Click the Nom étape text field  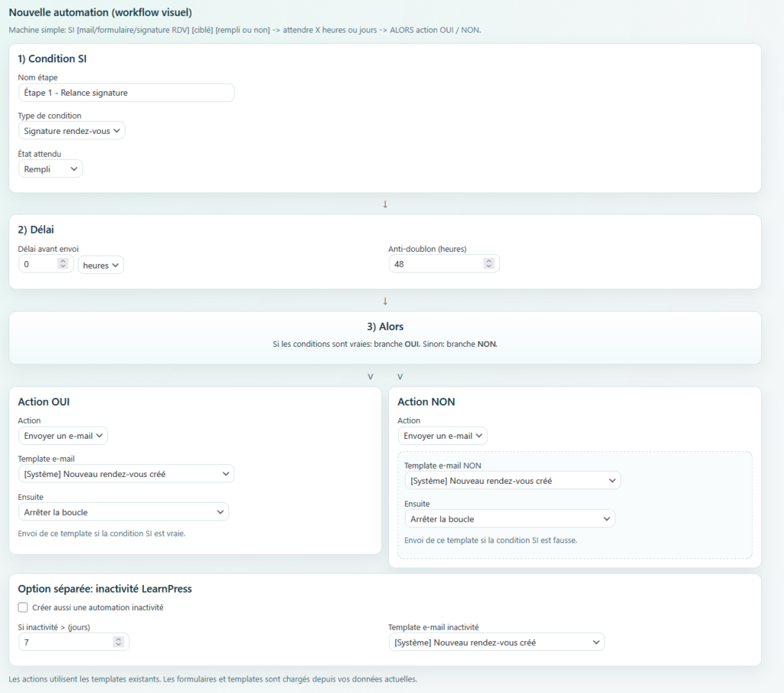pos(126,93)
